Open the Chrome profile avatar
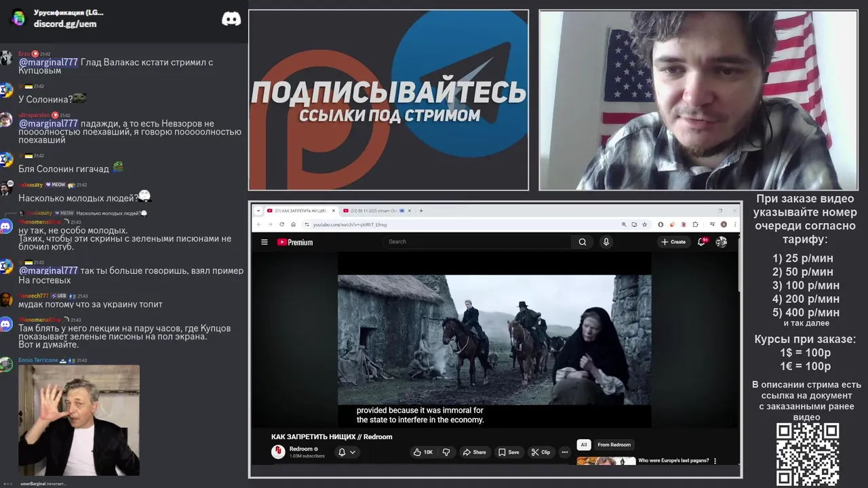868x488 pixels. (x=724, y=224)
